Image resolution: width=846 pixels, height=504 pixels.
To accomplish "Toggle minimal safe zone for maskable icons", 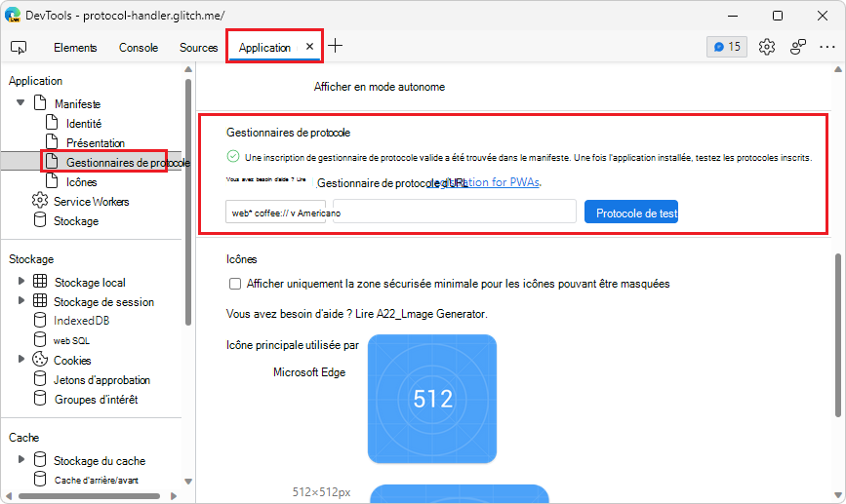I will [235, 284].
